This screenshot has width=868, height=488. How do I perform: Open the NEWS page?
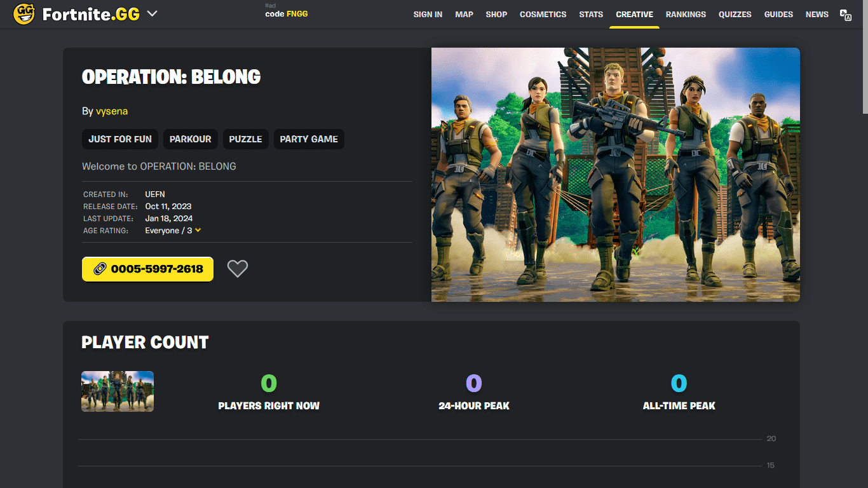click(x=817, y=14)
